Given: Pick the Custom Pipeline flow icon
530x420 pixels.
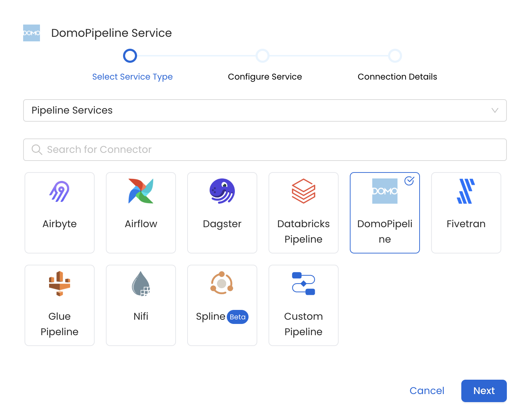Looking at the screenshot, I should (x=304, y=284).
